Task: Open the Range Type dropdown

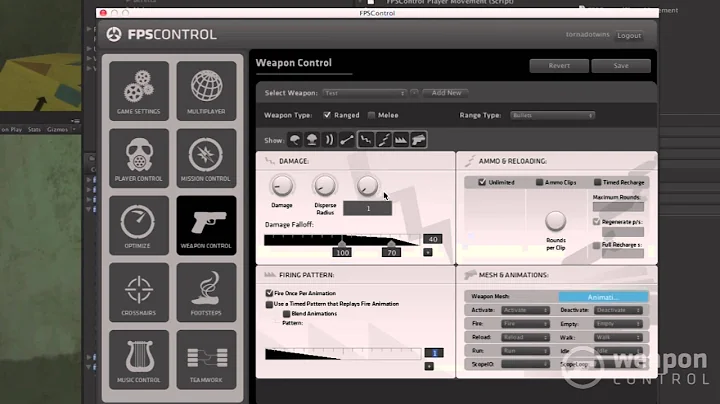Action: [x=552, y=115]
